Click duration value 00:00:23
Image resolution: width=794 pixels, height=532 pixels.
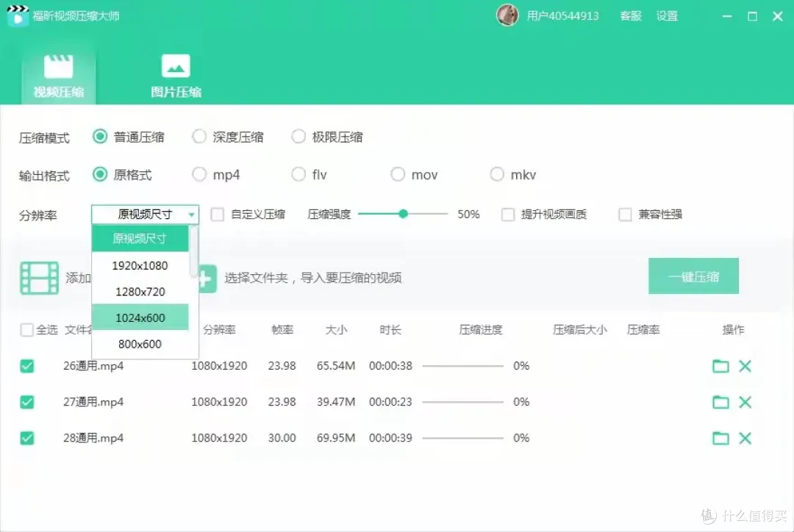point(390,402)
